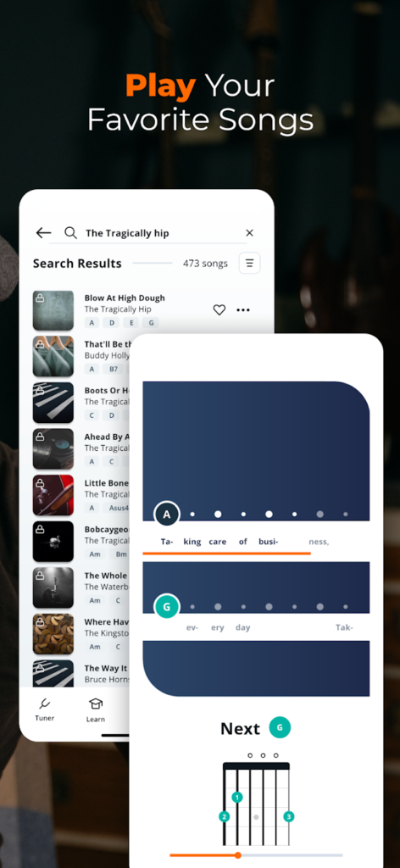Screen dimensions: 400x868
Task: Open the sort and filter list icon
Action: point(249,263)
